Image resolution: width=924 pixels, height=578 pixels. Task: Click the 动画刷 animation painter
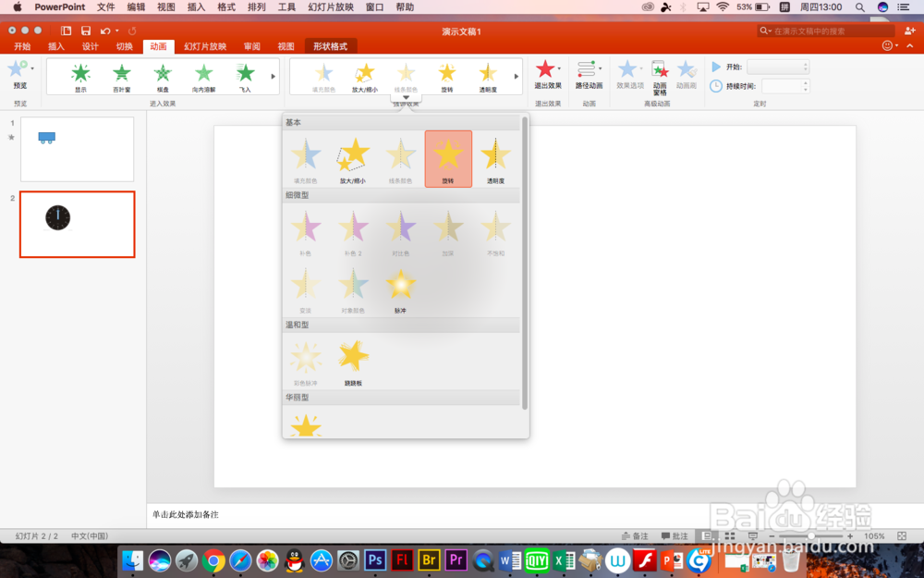click(687, 75)
